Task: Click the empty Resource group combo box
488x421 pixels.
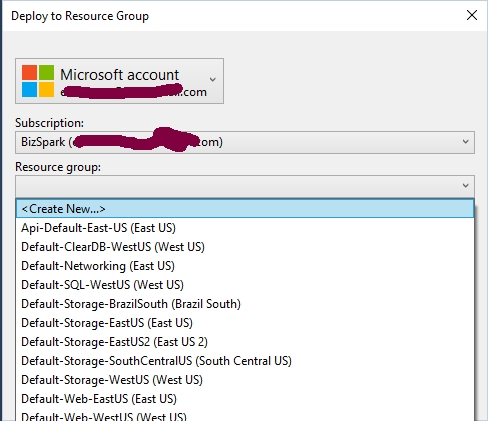Action: click(x=245, y=186)
